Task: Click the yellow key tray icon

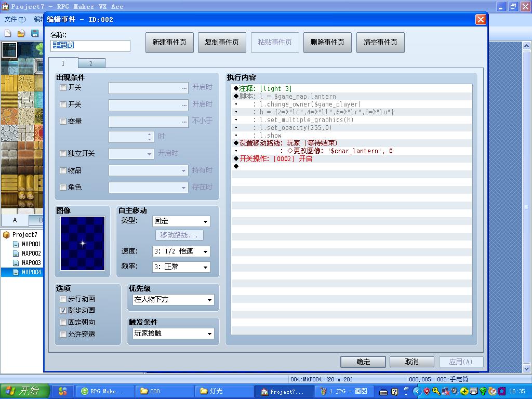Action: [436, 392]
